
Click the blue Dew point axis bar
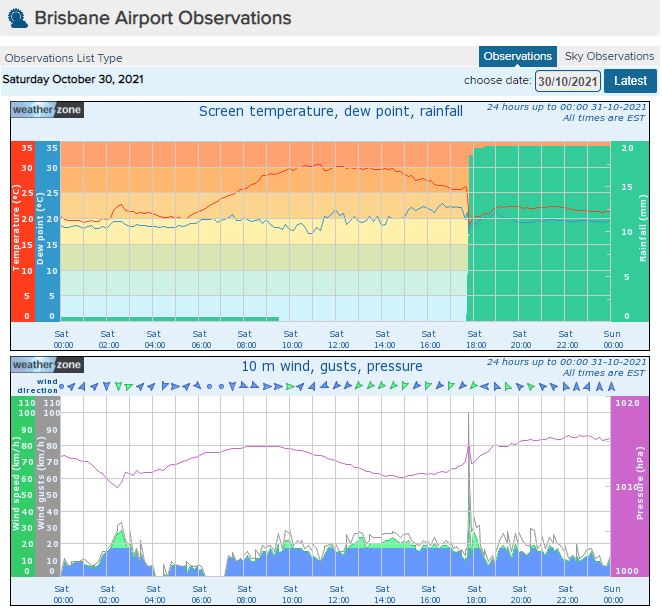point(47,231)
